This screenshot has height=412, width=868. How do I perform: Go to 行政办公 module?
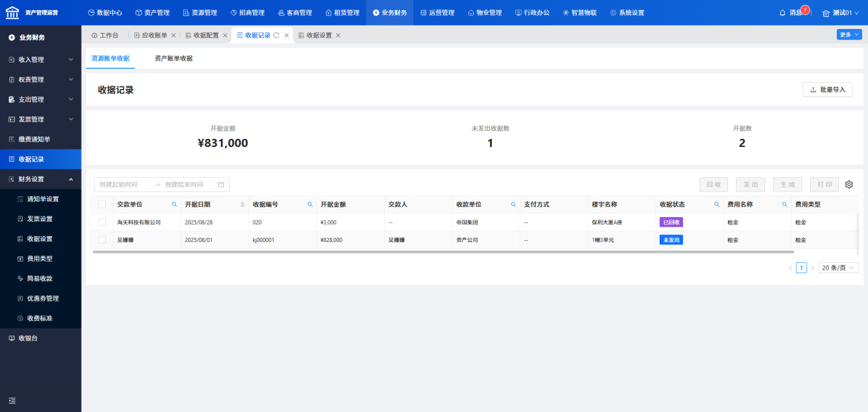click(532, 13)
